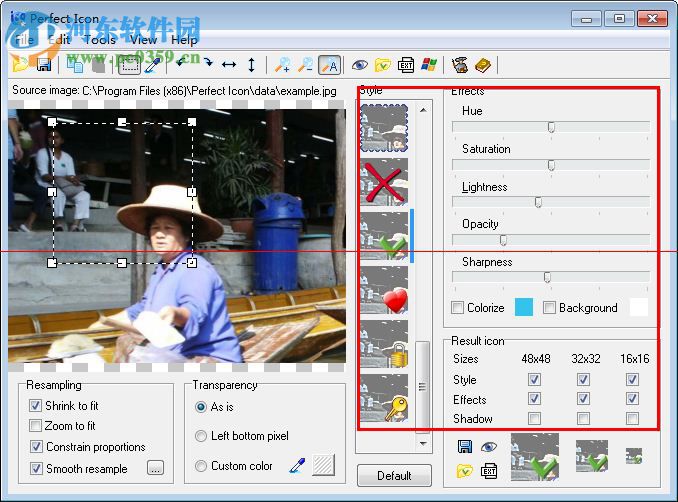The height and width of the screenshot is (502, 678).
Task: Click the open folder icon in the toolbar
Action: coord(20,65)
